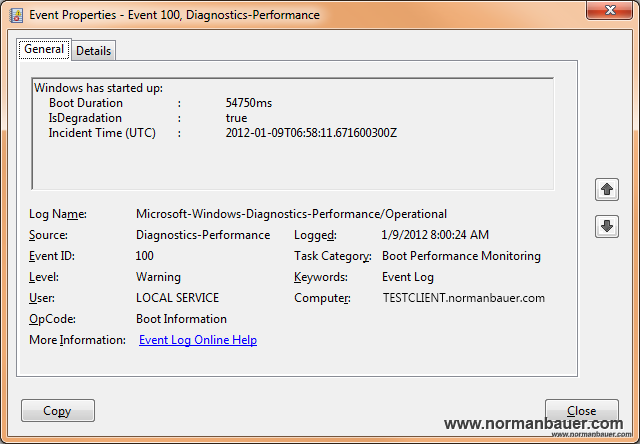Viewport: 640px width, 444px height.
Task: Click the IsDegradation value true
Action: click(x=236, y=118)
